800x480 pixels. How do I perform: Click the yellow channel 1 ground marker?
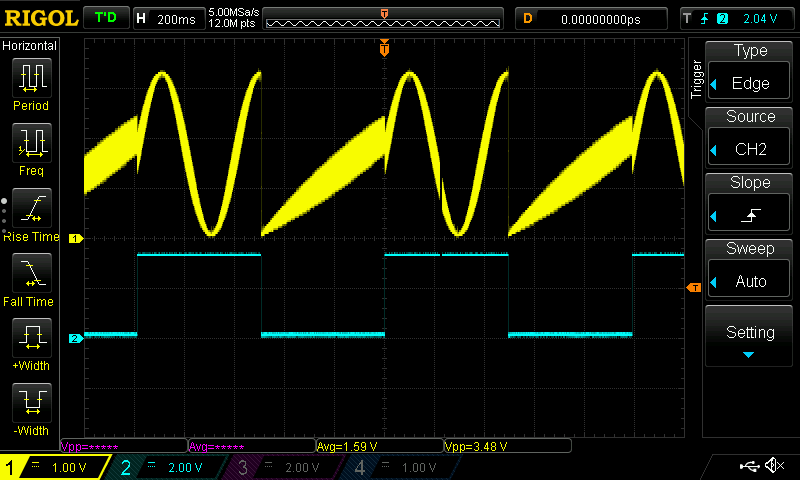coord(76,238)
